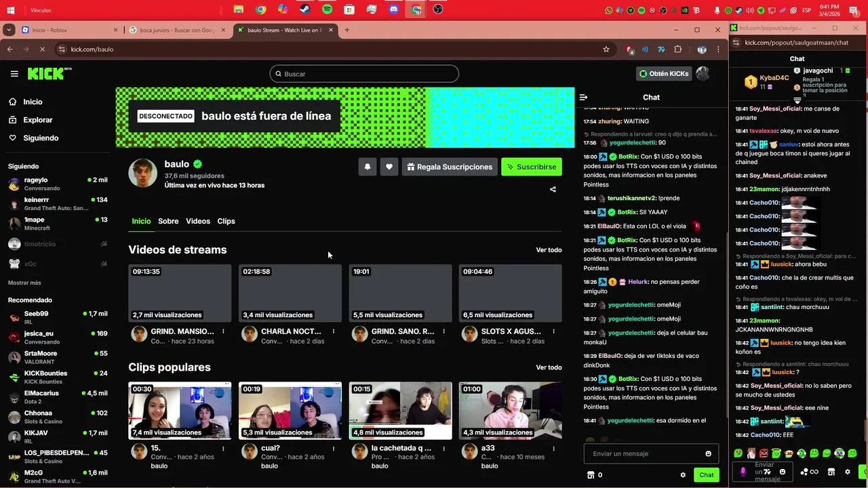Open a new browser tab
Viewport: 868px width, 488px height.
(347, 30)
